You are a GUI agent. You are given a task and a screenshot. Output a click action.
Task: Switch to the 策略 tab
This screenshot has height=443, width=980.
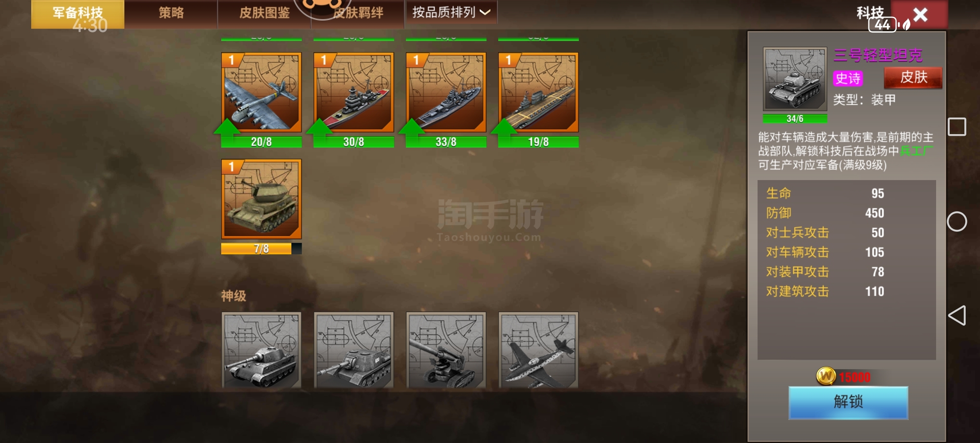click(171, 13)
